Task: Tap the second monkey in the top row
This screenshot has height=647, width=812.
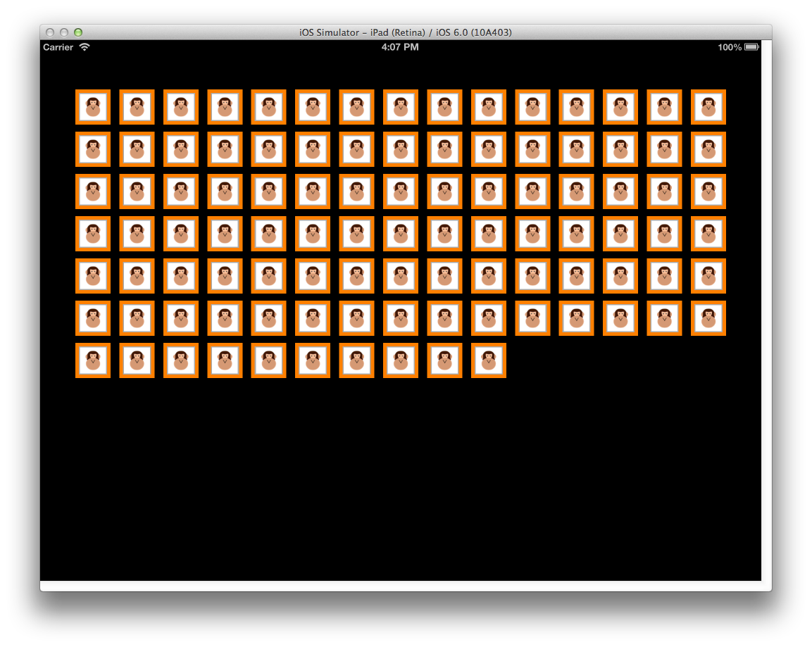Action: pyautogui.click(x=137, y=106)
